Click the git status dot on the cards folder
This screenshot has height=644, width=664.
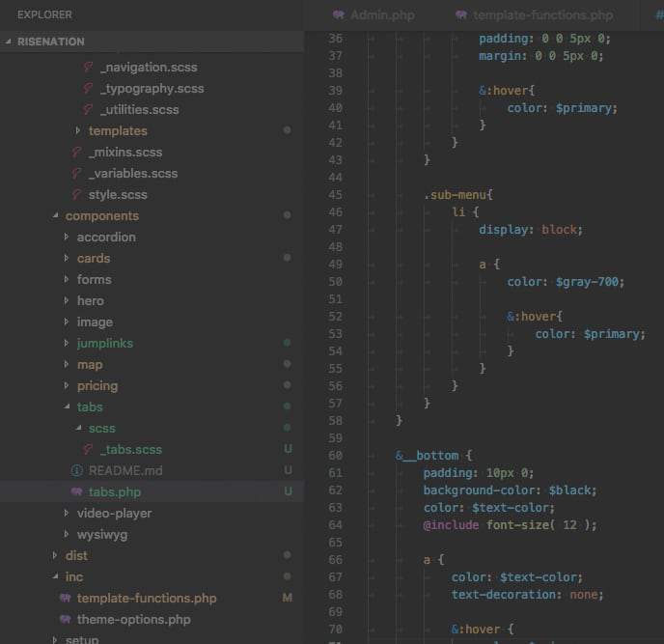pos(287,258)
